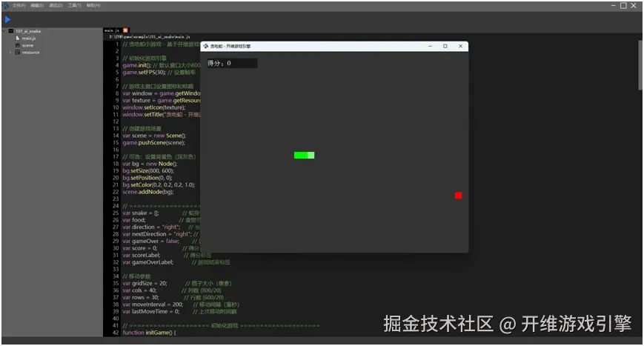This screenshot has width=644, height=346.
Task: Expand the resource folder in the tree
Action: (10, 52)
